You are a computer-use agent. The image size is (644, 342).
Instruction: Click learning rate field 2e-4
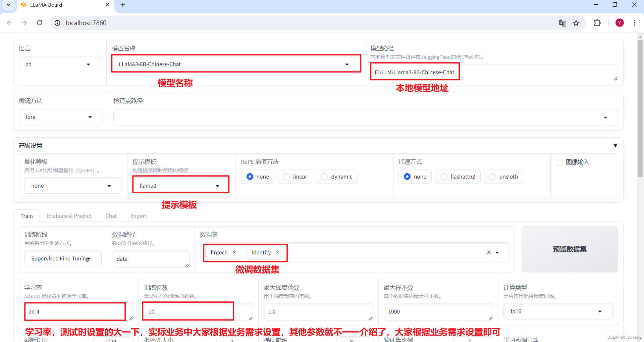[x=79, y=311]
